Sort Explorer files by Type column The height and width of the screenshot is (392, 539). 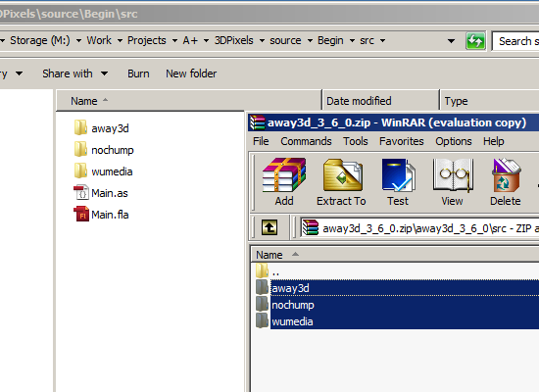point(489,101)
